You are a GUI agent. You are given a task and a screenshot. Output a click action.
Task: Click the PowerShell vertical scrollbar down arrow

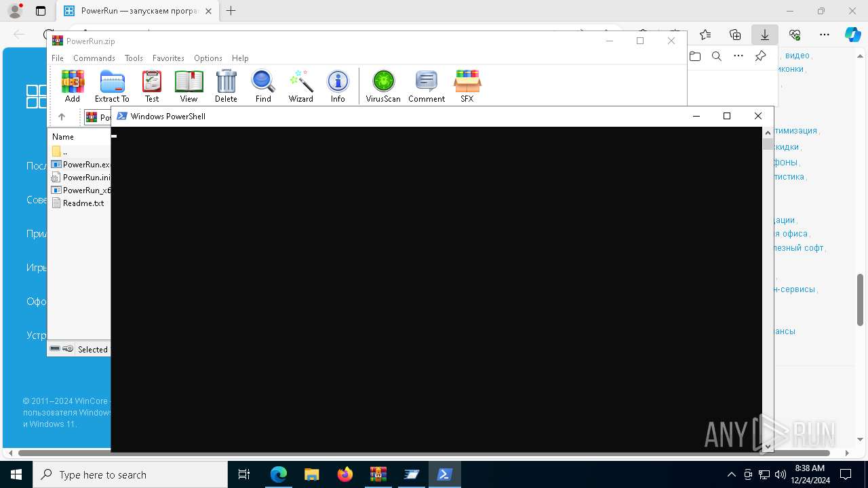click(768, 446)
